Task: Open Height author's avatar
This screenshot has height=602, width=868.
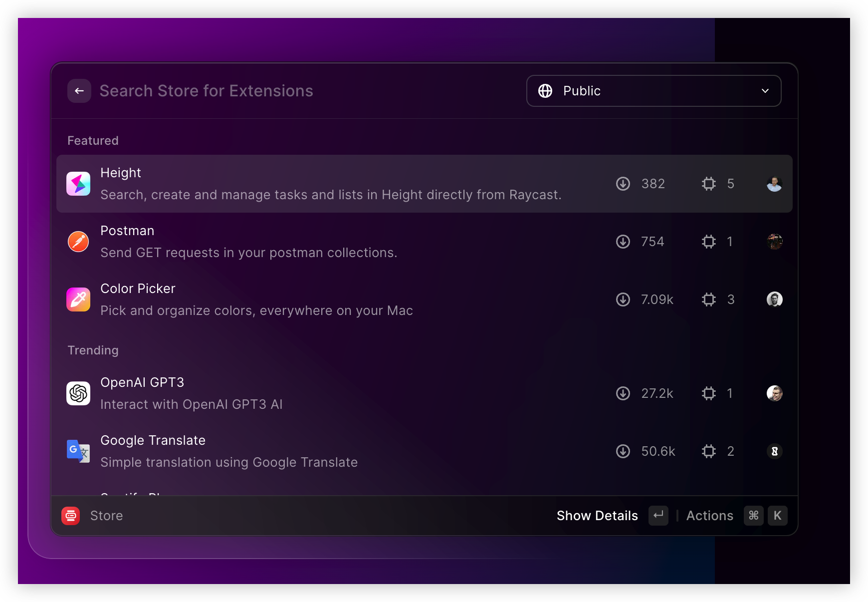Action: pyautogui.click(x=775, y=184)
